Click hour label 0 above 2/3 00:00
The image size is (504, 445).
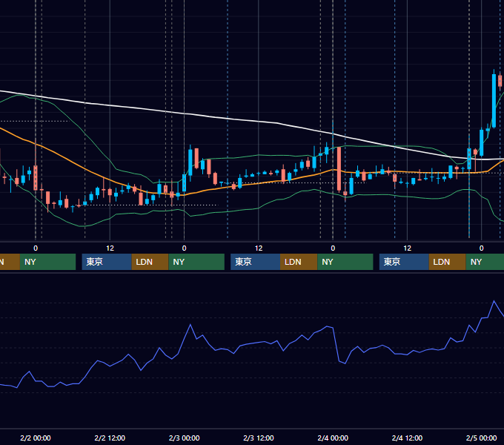(184, 248)
